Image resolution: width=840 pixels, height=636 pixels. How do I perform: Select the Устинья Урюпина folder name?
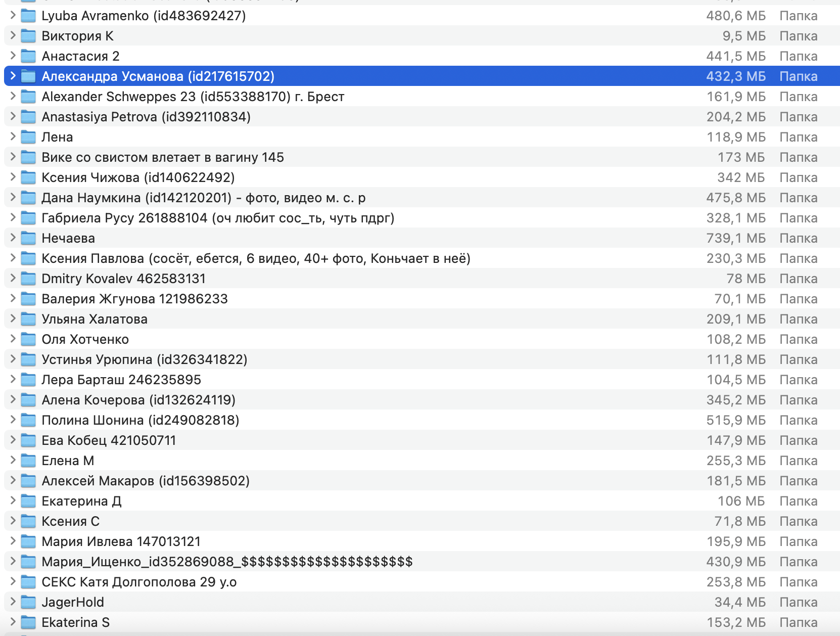145,359
